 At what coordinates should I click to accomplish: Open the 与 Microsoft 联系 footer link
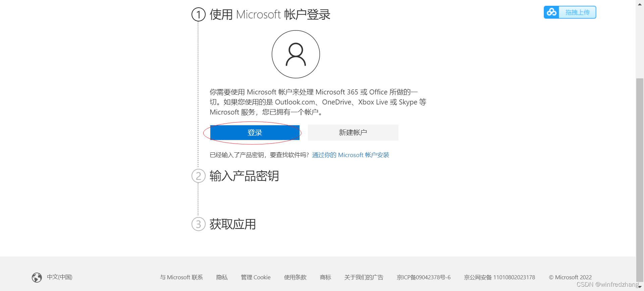point(181,277)
